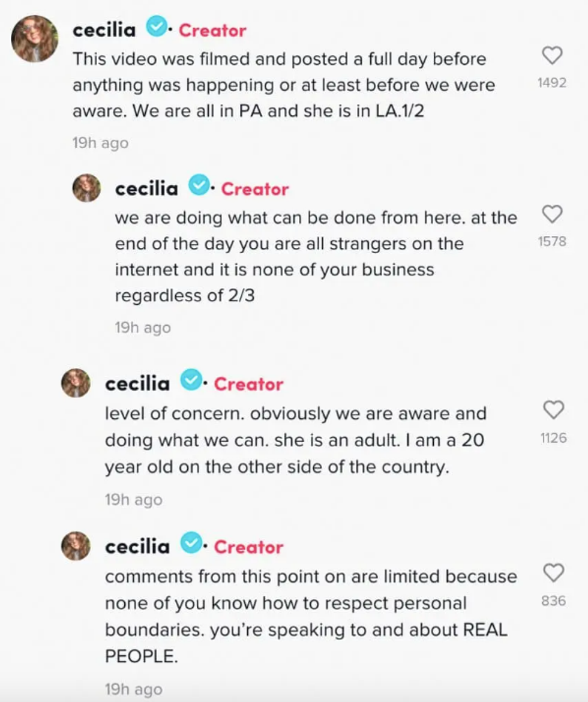The image size is (588, 702).
Task: Tap the verified checkmark on the "level of concern" comment
Action: [x=192, y=381]
